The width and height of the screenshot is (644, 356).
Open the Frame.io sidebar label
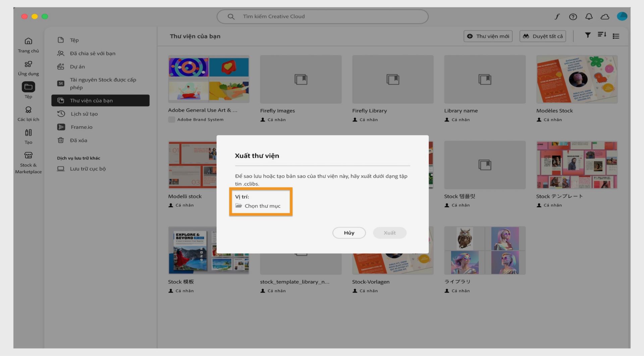[x=82, y=127]
